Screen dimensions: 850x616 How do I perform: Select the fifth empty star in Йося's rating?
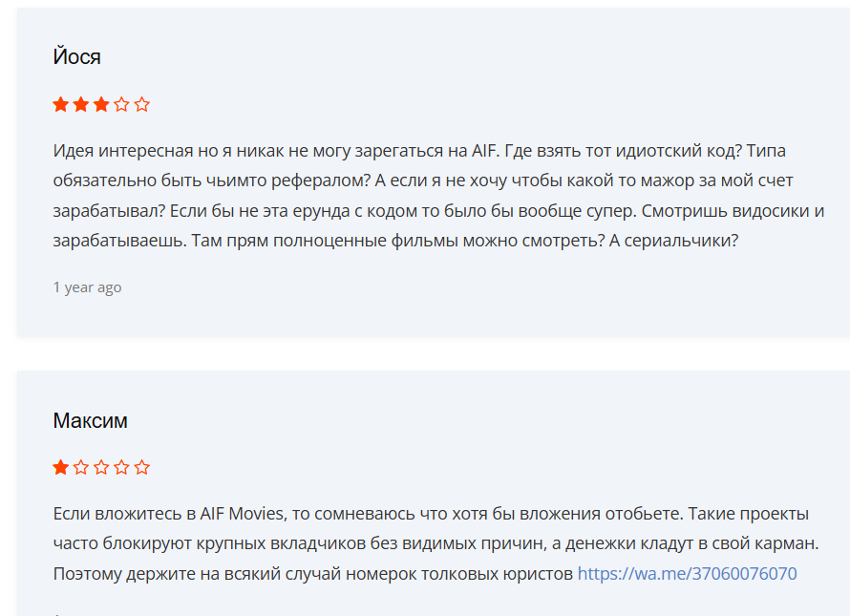tap(142, 104)
